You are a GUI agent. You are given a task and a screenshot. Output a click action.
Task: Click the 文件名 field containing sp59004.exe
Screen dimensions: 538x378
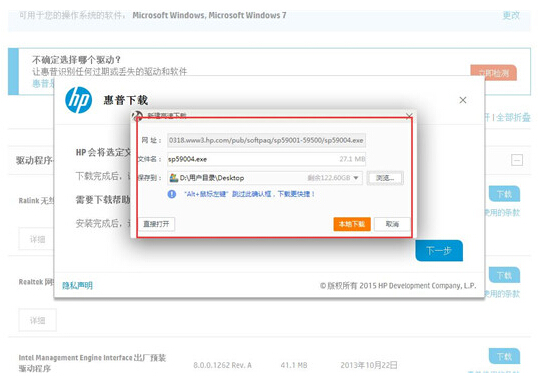click(266, 159)
